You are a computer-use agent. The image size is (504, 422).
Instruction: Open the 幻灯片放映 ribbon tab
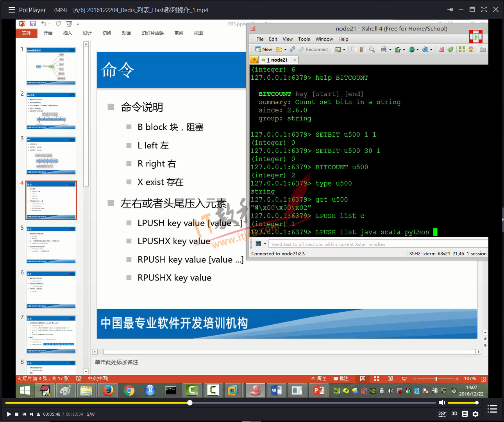click(x=152, y=33)
